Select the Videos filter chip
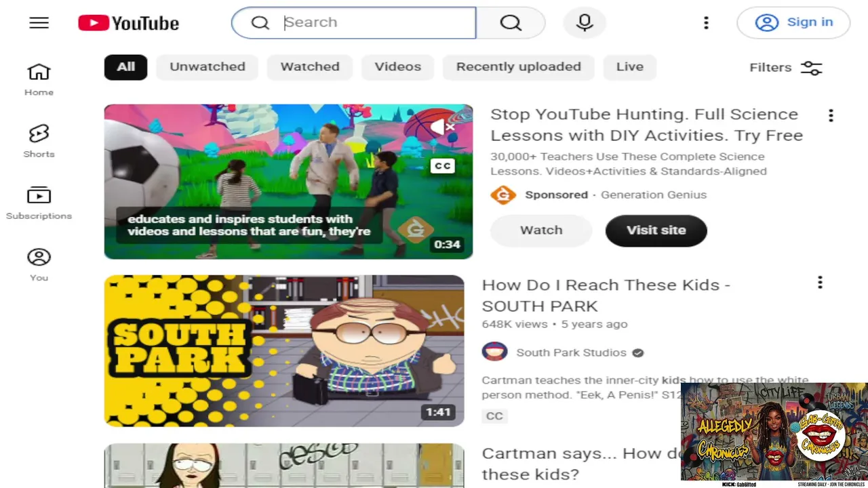Viewport: 868px width, 488px height. (x=398, y=66)
